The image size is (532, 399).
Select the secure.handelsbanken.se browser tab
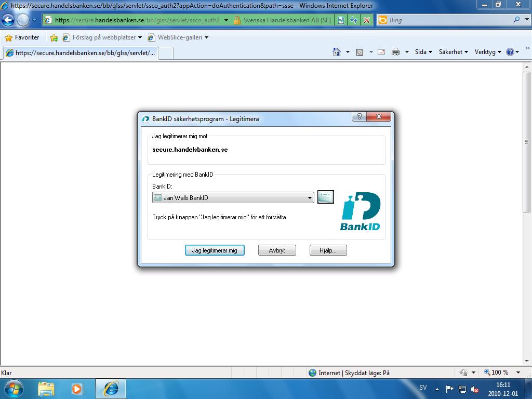[81, 53]
